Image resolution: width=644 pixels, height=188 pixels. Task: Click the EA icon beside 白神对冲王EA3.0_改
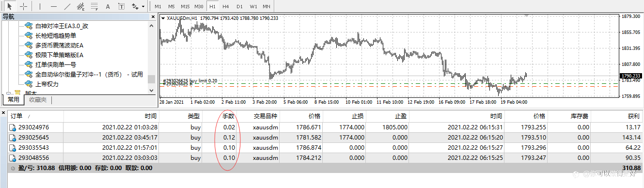tap(29, 26)
